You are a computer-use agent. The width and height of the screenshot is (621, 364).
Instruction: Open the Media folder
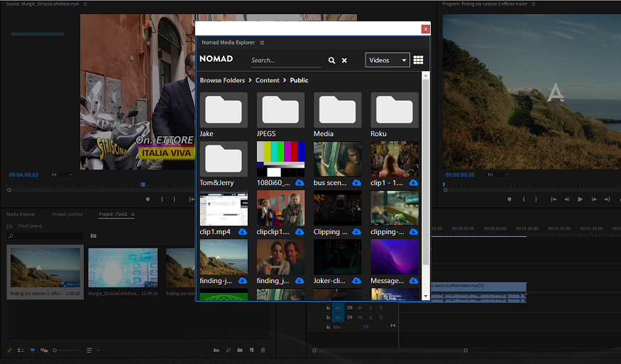tap(337, 110)
